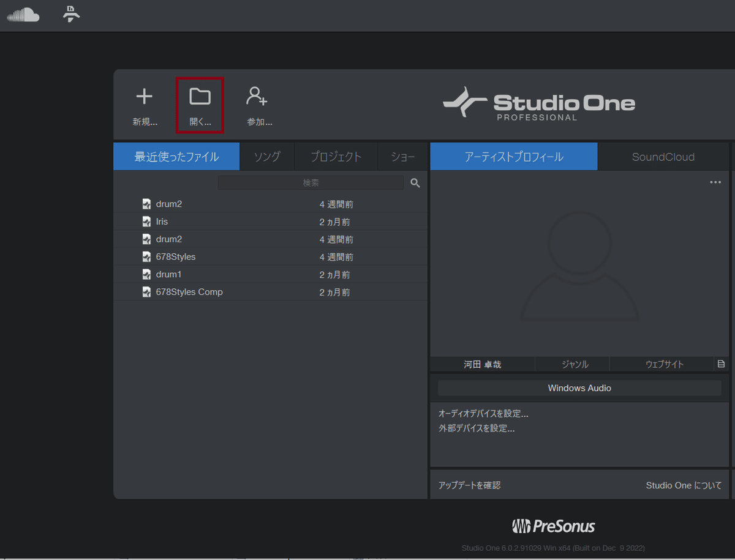Open the artist profile options menu (…)

pos(715,182)
